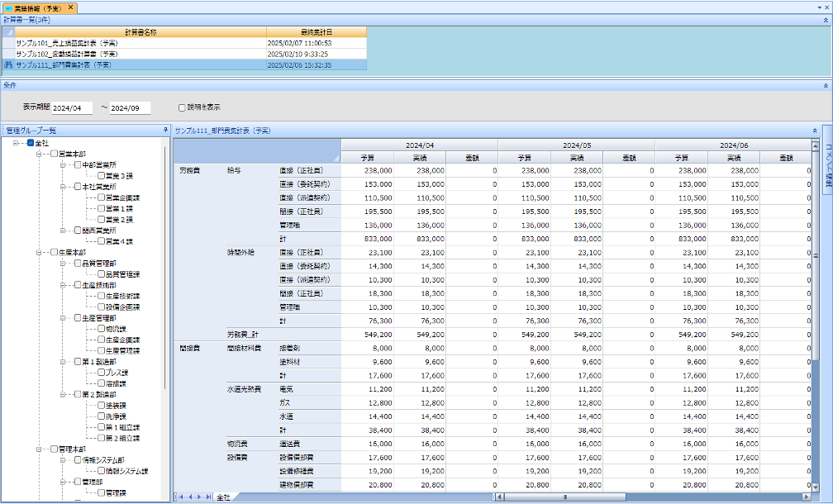833x504 pixels.
Task: Select the 全社 sheet tab at bottom
Action: (223, 497)
